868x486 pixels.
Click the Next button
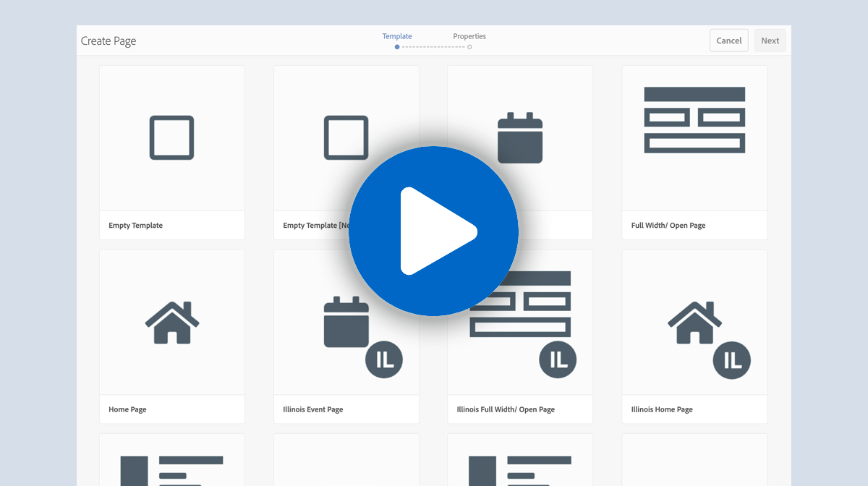point(770,40)
